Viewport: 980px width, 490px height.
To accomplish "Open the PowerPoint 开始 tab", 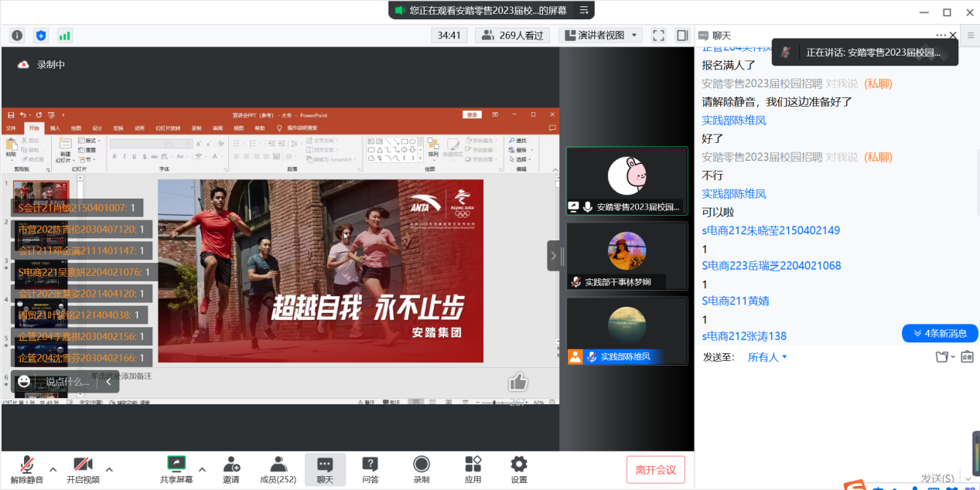I will [33, 128].
